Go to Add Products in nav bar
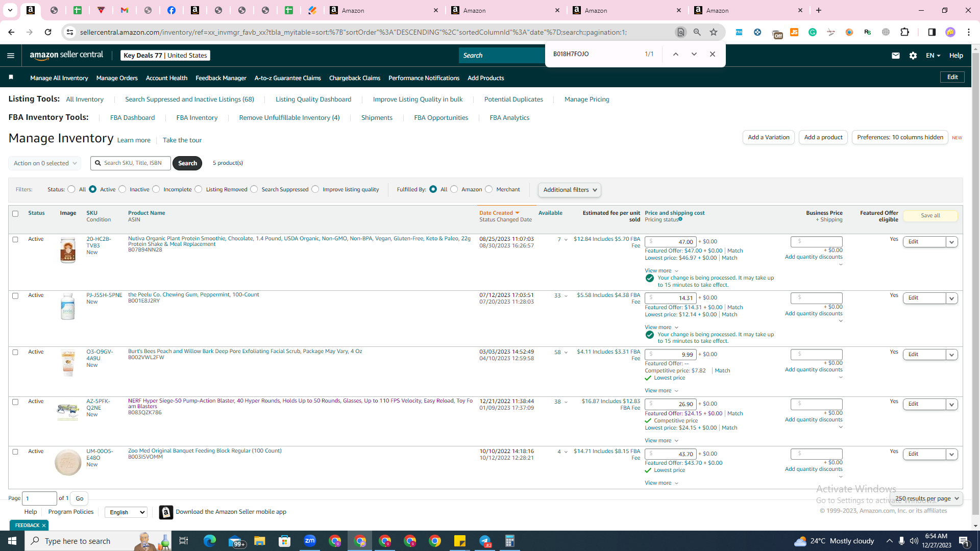Image resolution: width=980 pixels, height=551 pixels. click(486, 78)
